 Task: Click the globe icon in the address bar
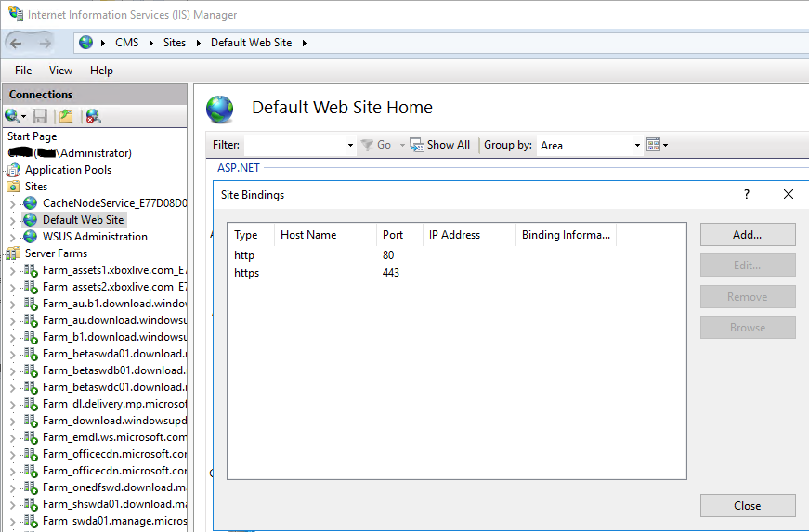(x=85, y=43)
